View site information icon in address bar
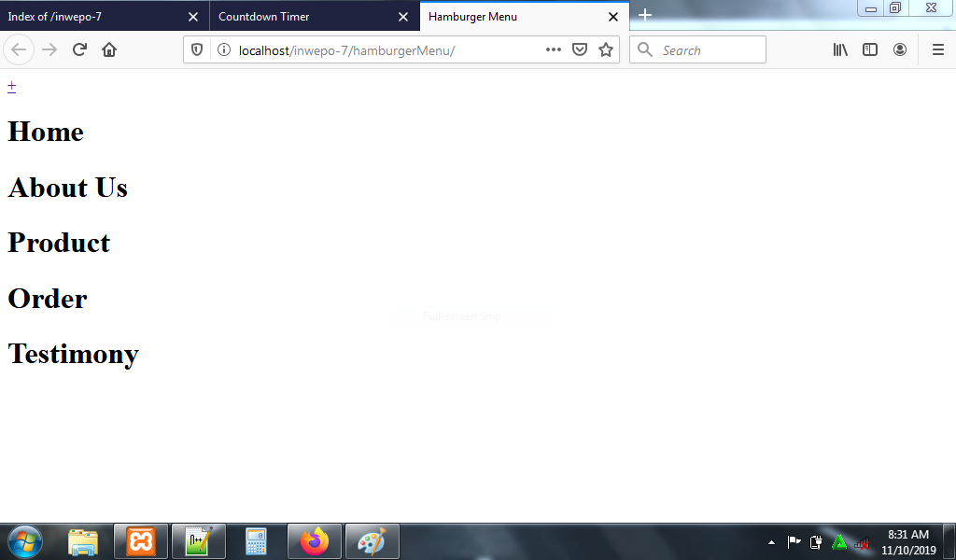The height and width of the screenshot is (560, 956). (x=224, y=50)
